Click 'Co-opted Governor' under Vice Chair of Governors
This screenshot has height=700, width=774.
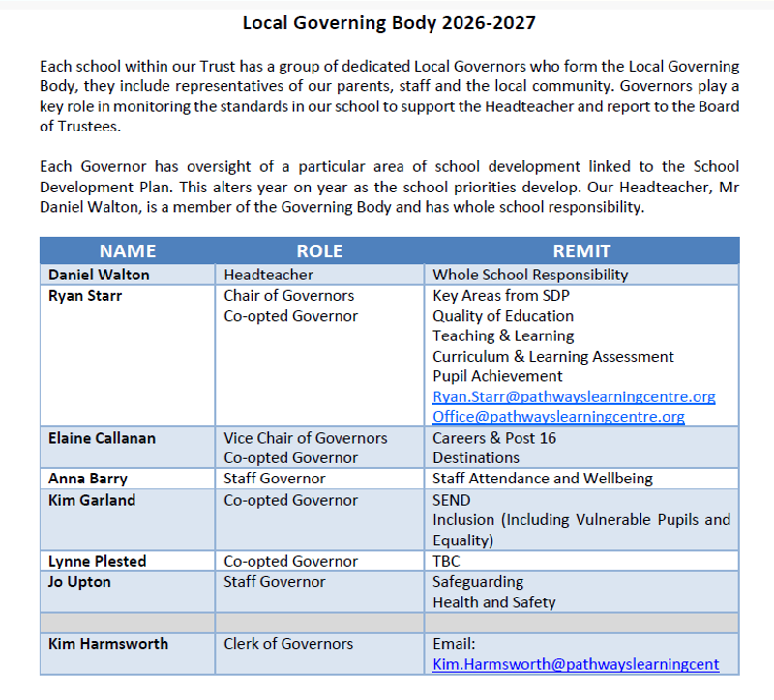(x=291, y=458)
